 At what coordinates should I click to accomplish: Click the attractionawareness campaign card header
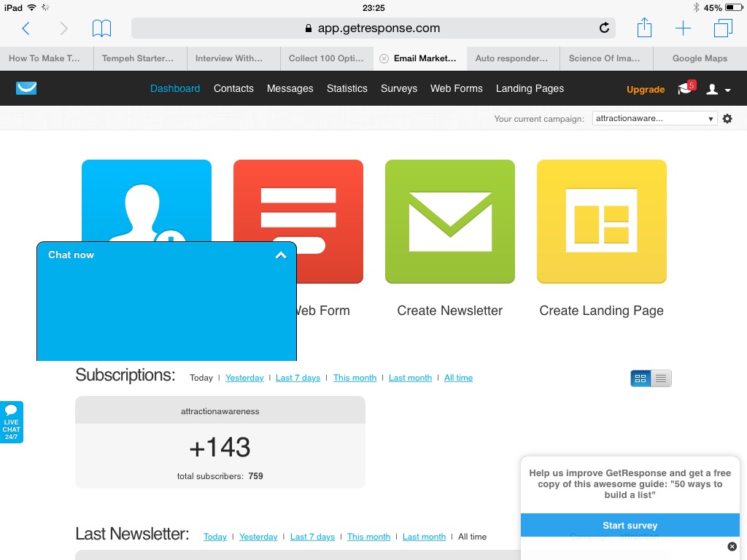(220, 411)
